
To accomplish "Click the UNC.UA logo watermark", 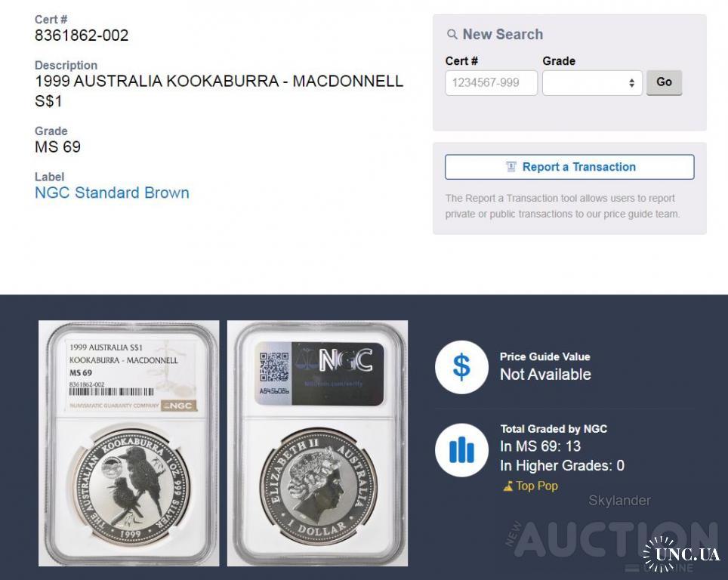I will (682, 554).
